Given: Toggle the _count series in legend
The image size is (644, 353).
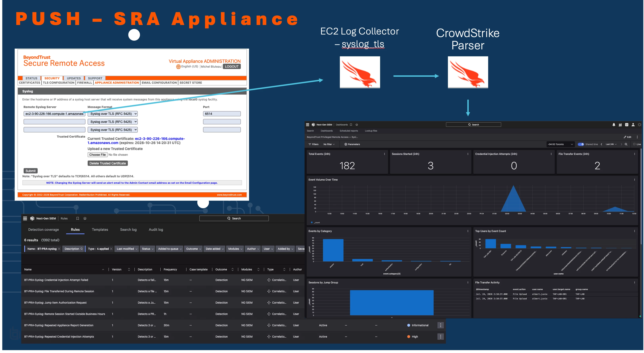Looking at the screenshot, I should tap(315, 223).
